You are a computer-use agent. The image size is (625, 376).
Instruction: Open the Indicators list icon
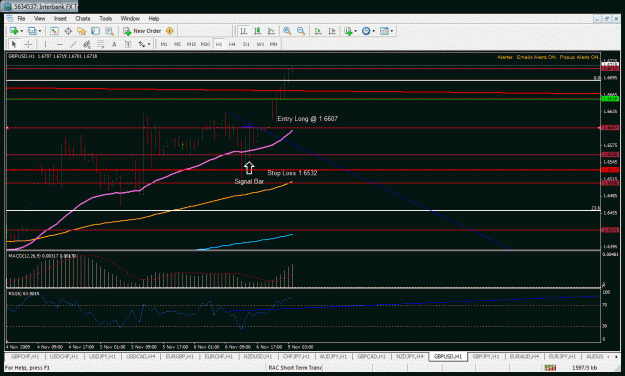pos(348,31)
